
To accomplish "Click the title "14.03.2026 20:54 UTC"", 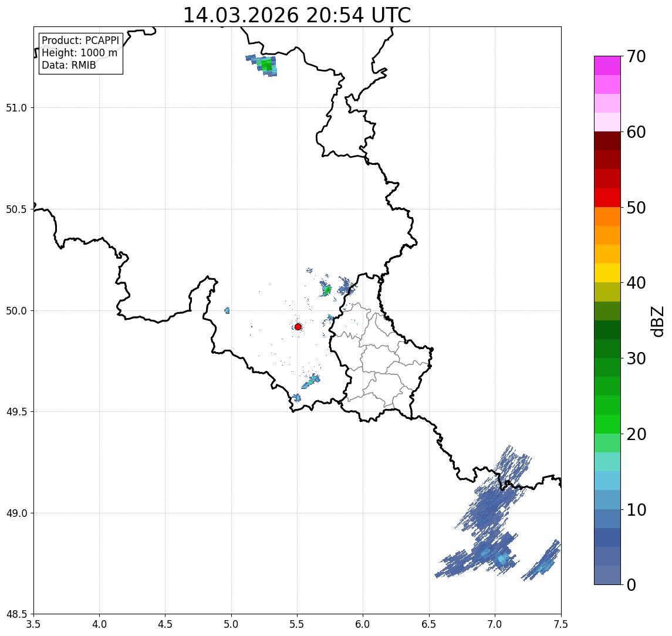I will tap(296, 15).
